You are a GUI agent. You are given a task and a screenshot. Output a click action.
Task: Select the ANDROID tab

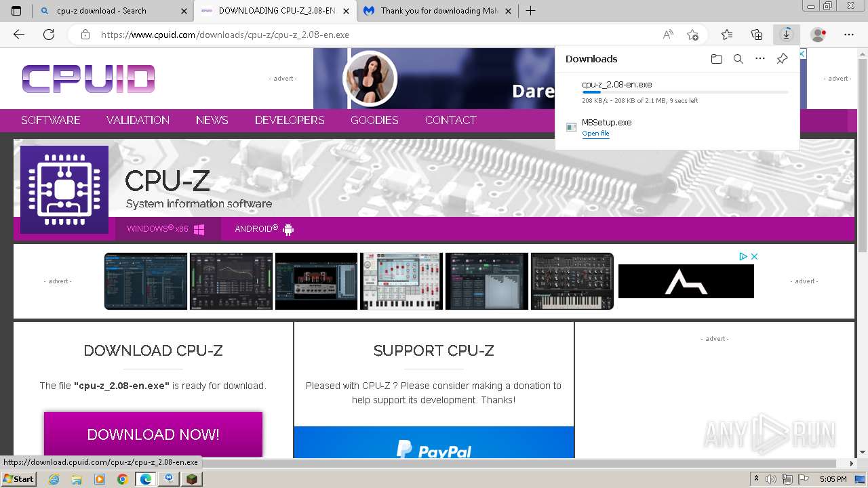(264, 229)
